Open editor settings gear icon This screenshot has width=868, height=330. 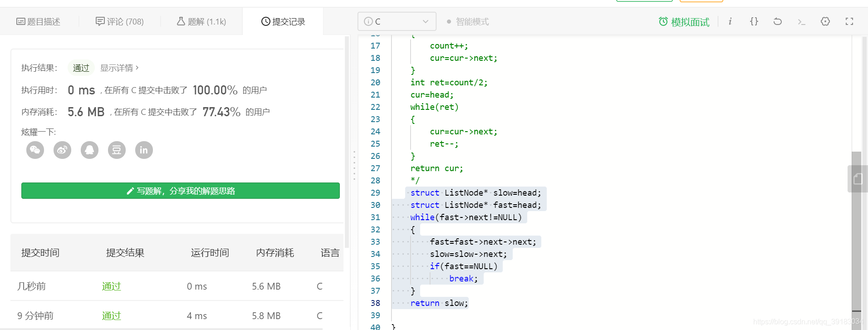[825, 21]
